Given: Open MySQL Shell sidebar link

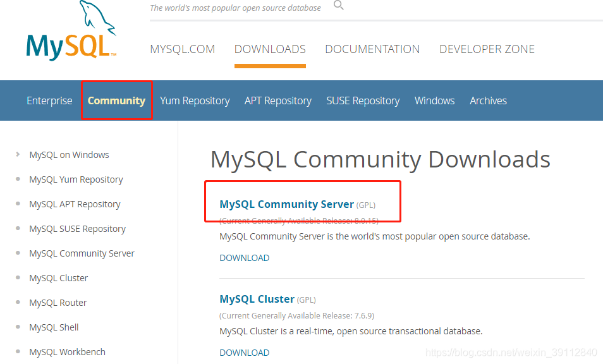Looking at the screenshot, I should (x=54, y=327).
